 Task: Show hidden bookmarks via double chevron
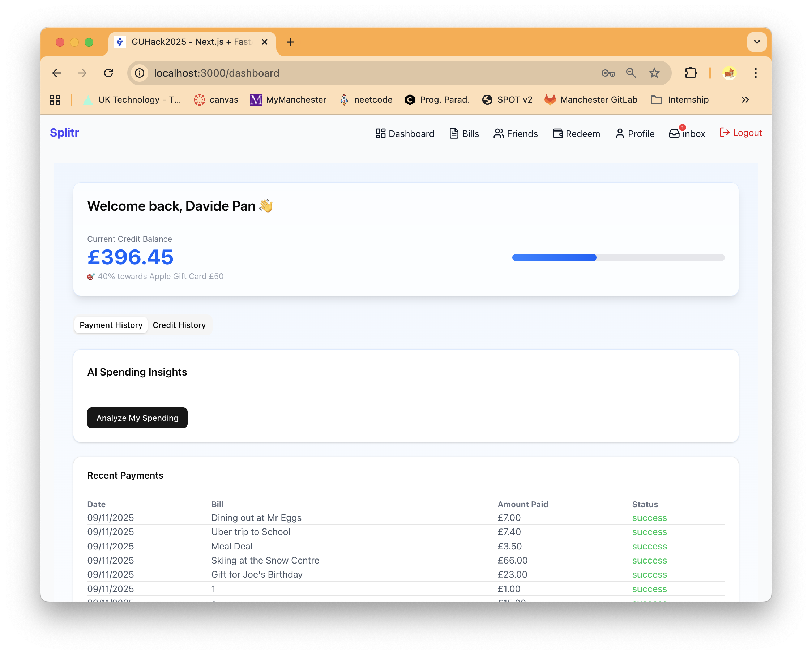coord(745,100)
